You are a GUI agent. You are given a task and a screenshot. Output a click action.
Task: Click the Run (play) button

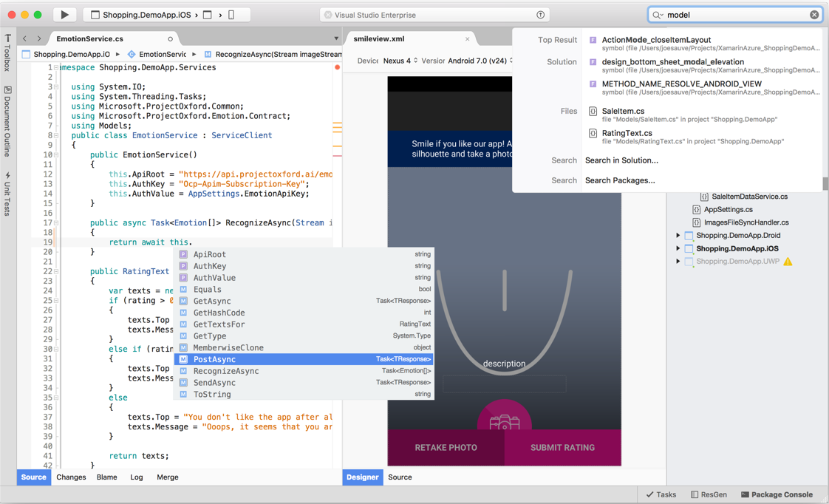tap(64, 15)
